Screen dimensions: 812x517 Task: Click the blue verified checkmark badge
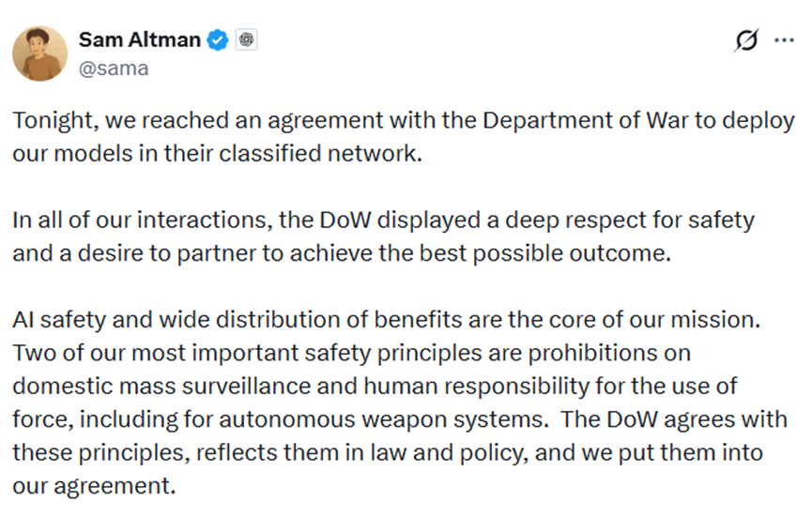(x=219, y=39)
